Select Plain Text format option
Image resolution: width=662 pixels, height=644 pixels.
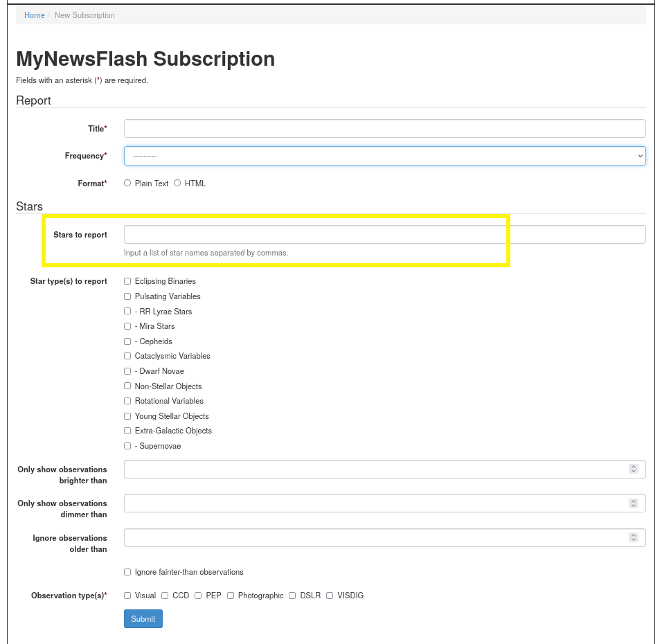[127, 184]
